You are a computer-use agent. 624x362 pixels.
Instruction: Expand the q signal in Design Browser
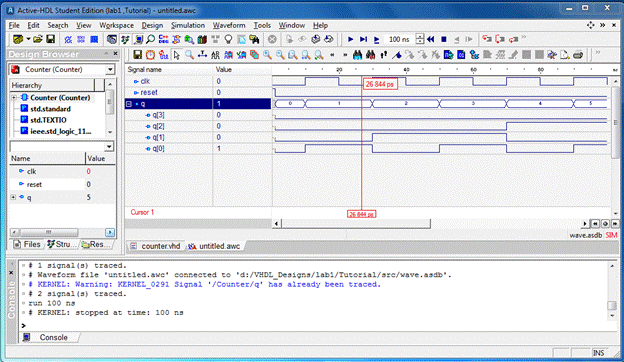[x=13, y=197]
